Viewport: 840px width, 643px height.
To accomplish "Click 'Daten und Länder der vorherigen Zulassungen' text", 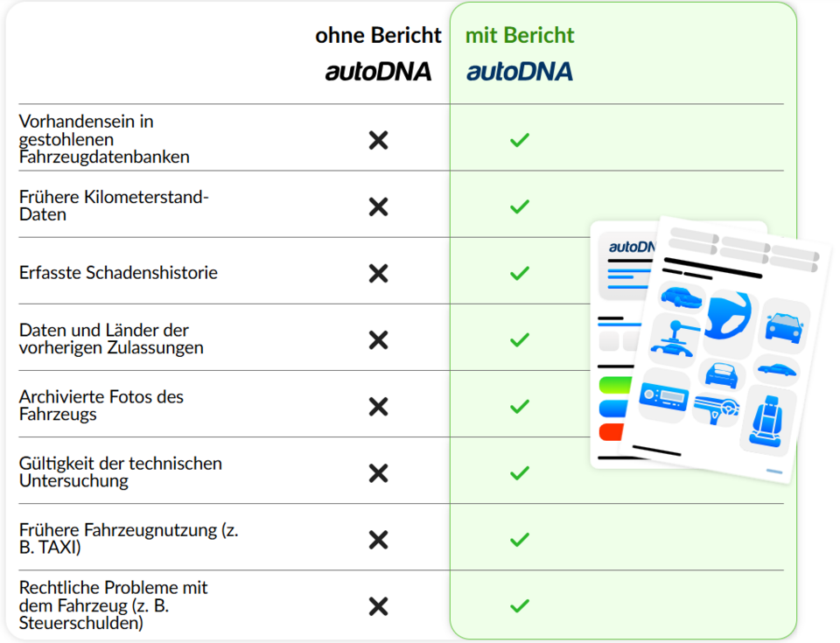I will pyautogui.click(x=111, y=339).
